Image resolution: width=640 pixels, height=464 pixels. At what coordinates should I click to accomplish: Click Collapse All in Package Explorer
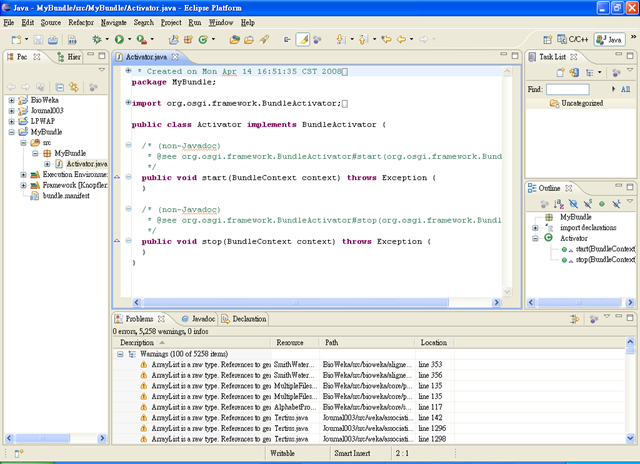pyautogui.click(x=61, y=86)
